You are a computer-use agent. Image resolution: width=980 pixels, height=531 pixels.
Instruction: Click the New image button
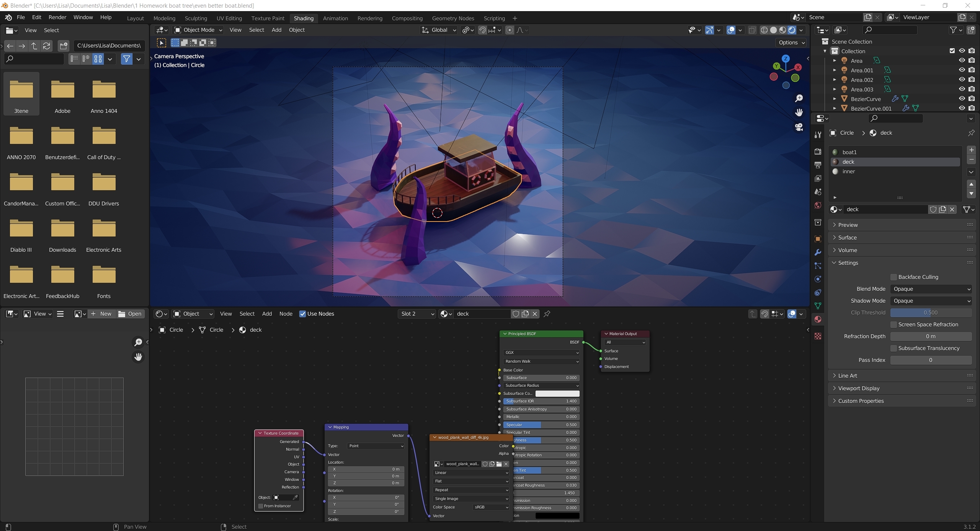tap(101, 314)
